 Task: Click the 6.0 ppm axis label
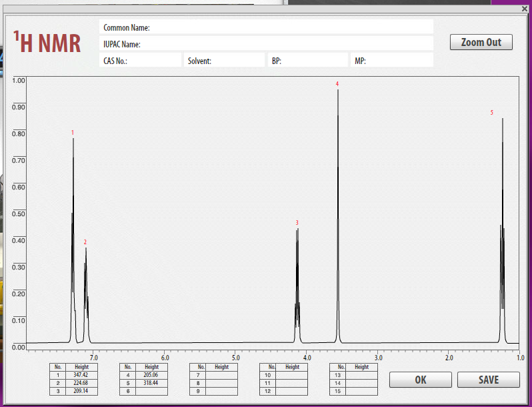tap(165, 358)
